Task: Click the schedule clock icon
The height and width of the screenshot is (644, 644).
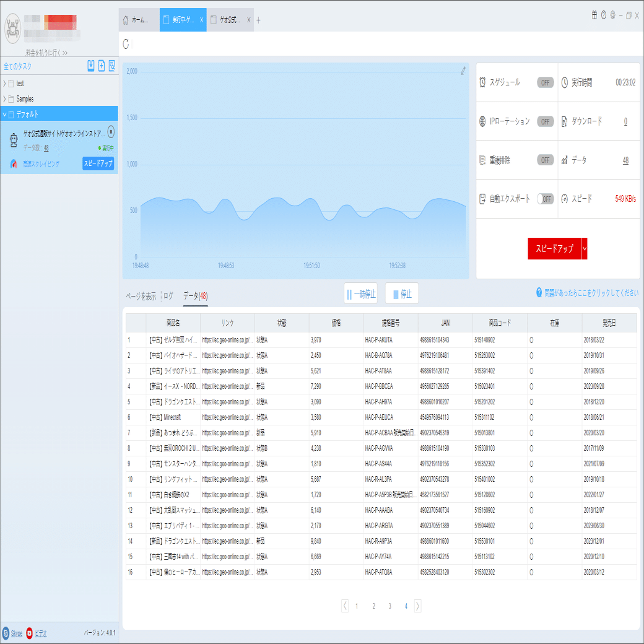Action: [482, 82]
